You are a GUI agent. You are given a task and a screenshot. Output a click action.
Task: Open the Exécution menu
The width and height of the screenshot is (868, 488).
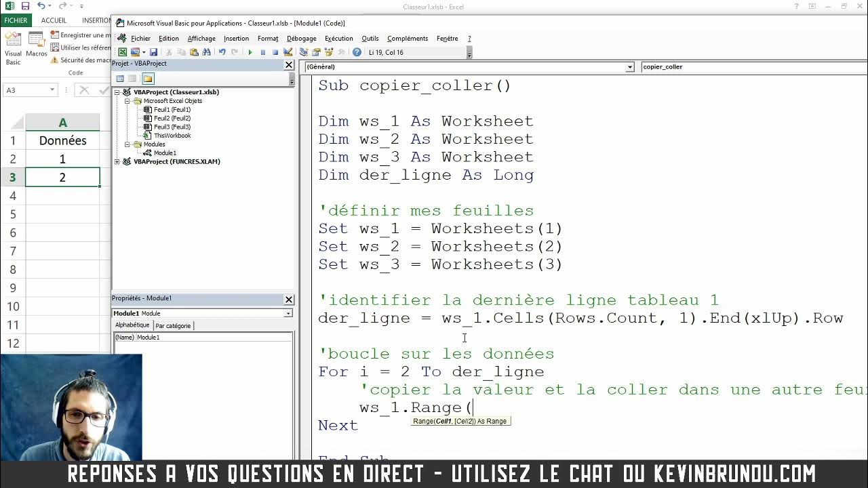(338, 39)
